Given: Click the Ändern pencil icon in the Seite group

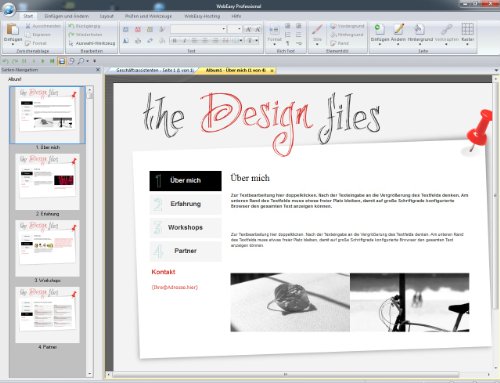Looking at the screenshot, I should [x=399, y=29].
